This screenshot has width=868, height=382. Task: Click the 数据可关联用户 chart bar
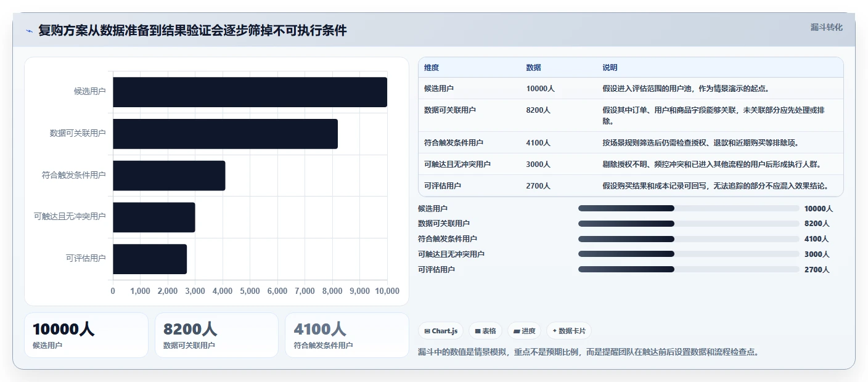[x=225, y=134]
